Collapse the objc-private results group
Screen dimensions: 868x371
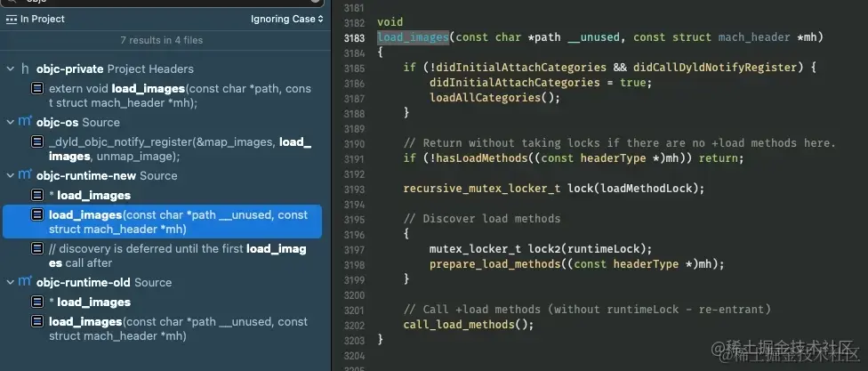[10, 69]
